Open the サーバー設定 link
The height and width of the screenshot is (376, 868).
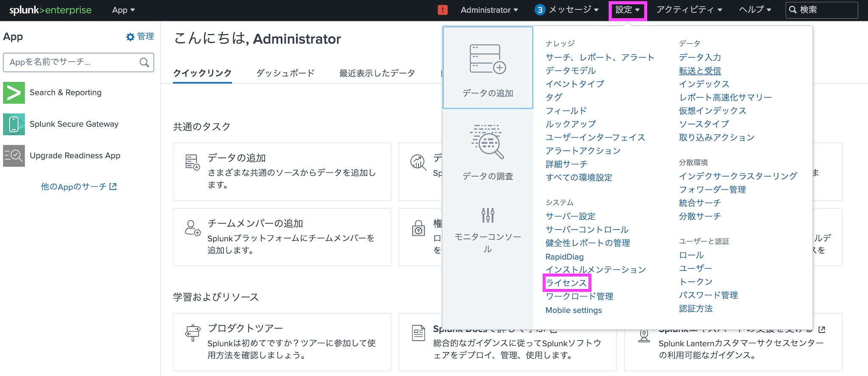[x=570, y=216]
